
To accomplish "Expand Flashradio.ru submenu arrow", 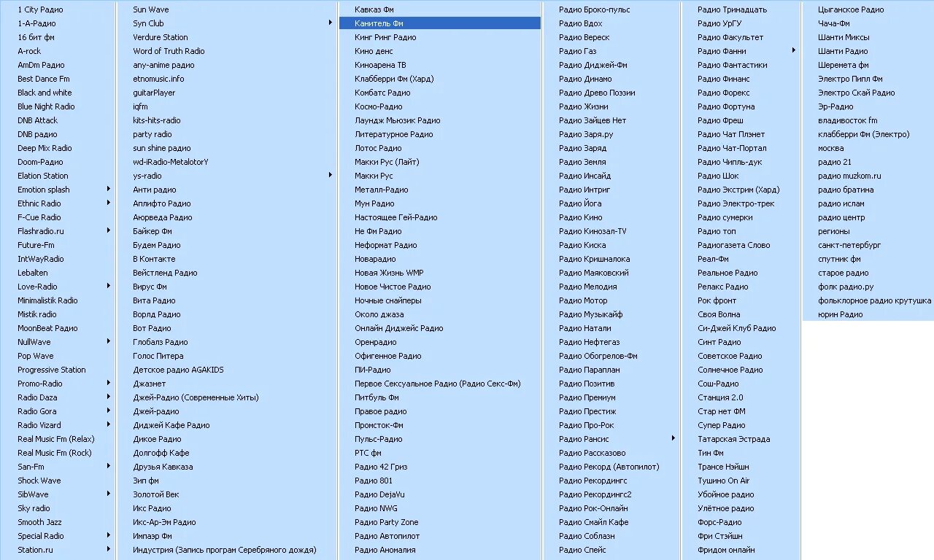I will (x=109, y=231).
